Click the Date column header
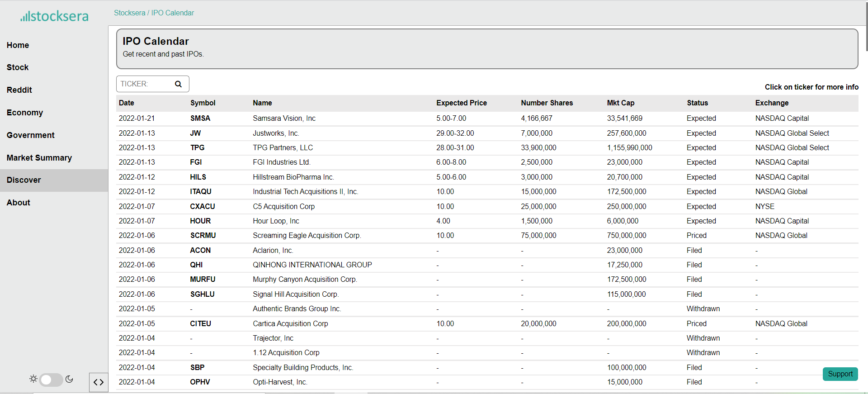Image resolution: width=868 pixels, height=394 pixels. [x=127, y=103]
